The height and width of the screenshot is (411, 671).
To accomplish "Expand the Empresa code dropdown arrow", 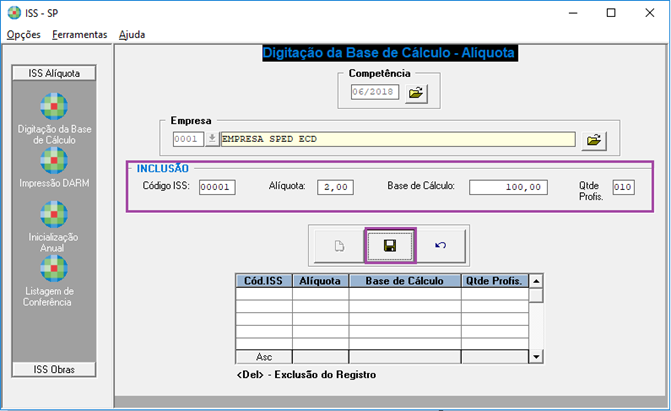I will click(x=212, y=139).
